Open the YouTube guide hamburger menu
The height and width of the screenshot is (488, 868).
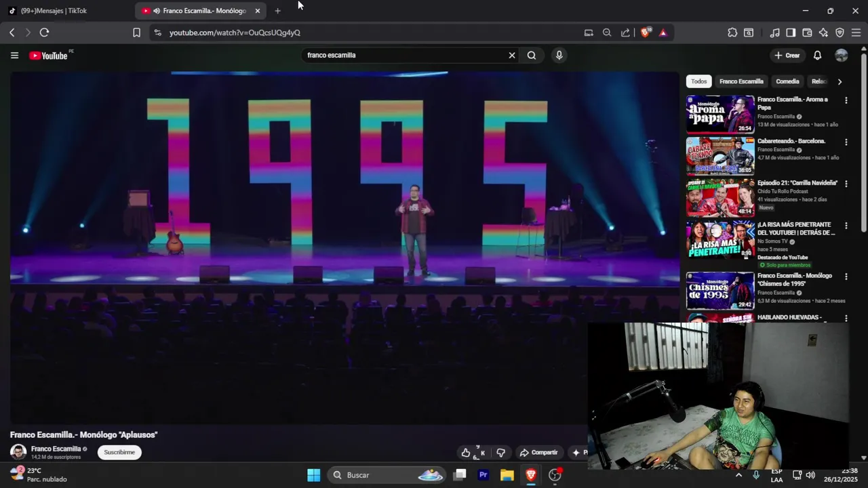pos(14,56)
